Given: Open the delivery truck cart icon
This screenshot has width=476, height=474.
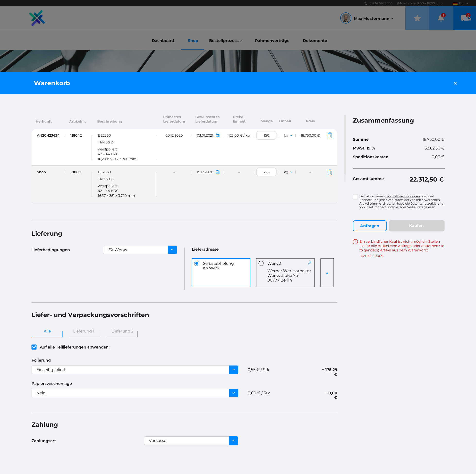Looking at the screenshot, I should (465, 18).
